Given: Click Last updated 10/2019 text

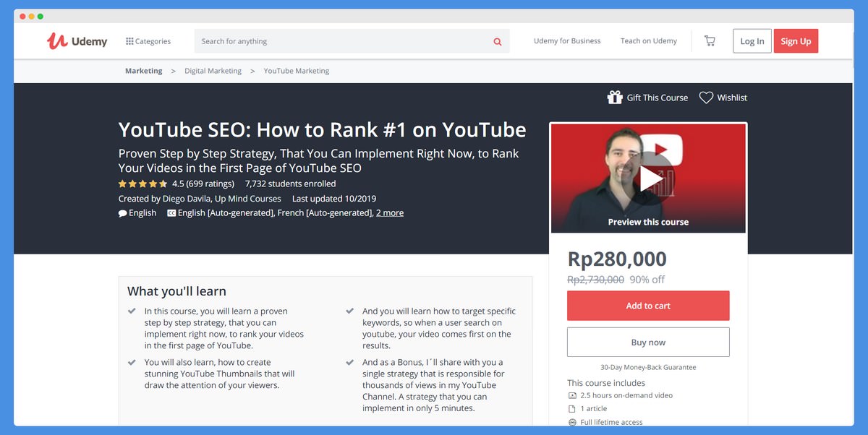Looking at the screenshot, I should click(334, 198).
